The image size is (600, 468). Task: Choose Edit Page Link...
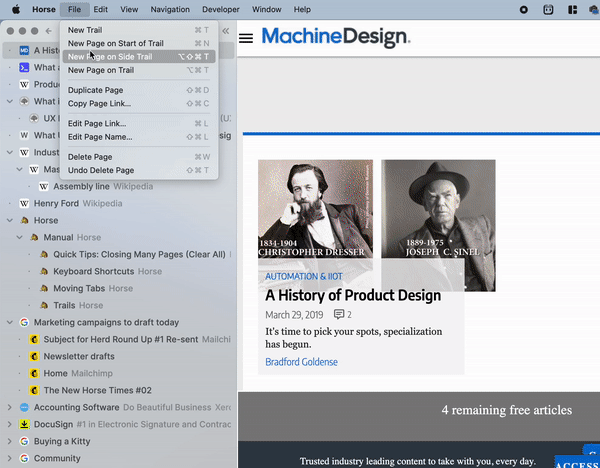click(x=139, y=123)
